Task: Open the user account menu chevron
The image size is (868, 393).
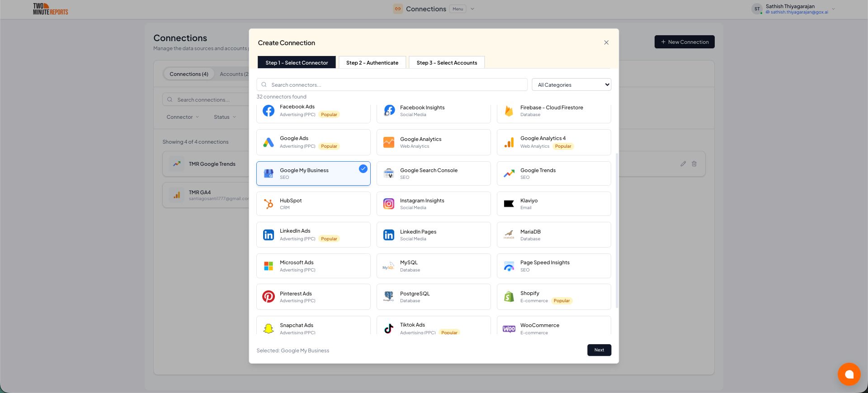Action: coord(834,9)
